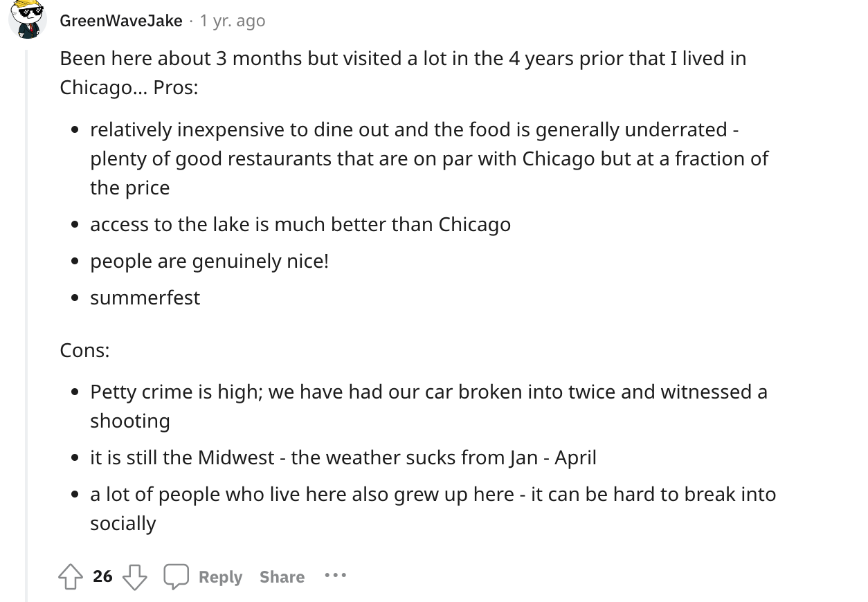Upvote GreenWaveJake's comment
The image size is (868, 602).
point(71,576)
